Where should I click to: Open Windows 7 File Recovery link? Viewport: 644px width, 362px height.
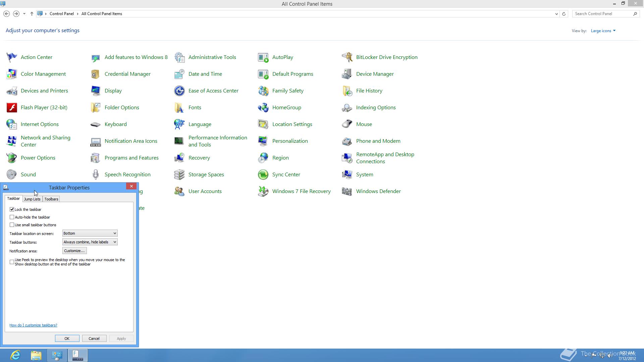[x=302, y=191]
